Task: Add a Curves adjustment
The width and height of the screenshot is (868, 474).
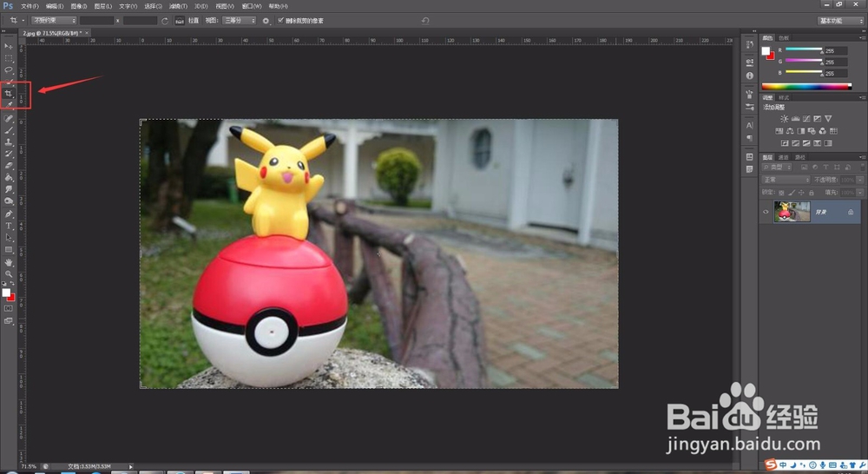Action: coord(806,118)
